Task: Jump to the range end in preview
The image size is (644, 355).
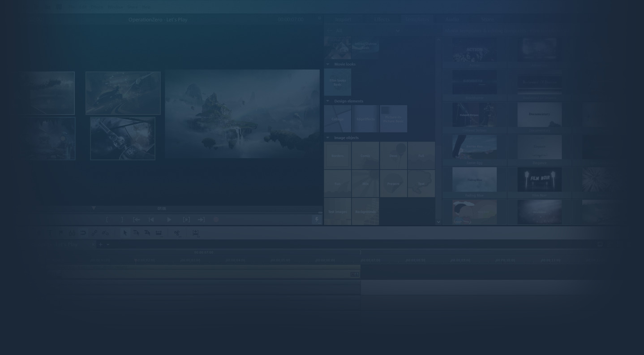Action: [x=201, y=220]
